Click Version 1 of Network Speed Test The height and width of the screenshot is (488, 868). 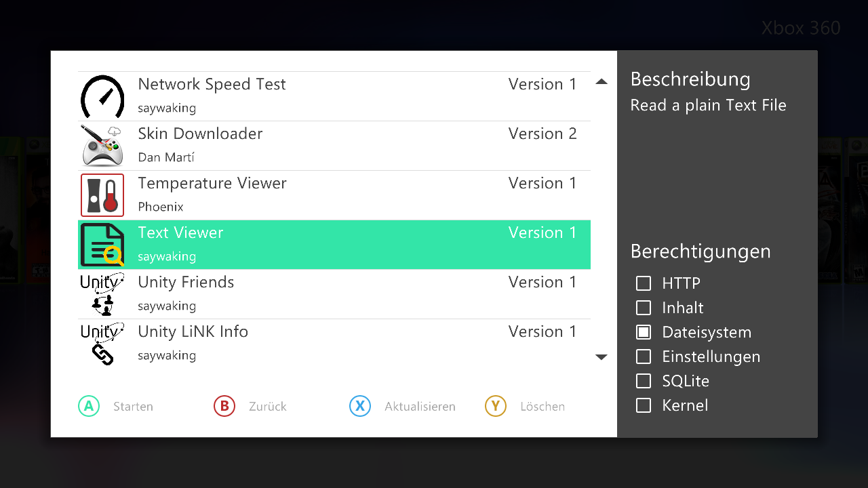tap(542, 84)
